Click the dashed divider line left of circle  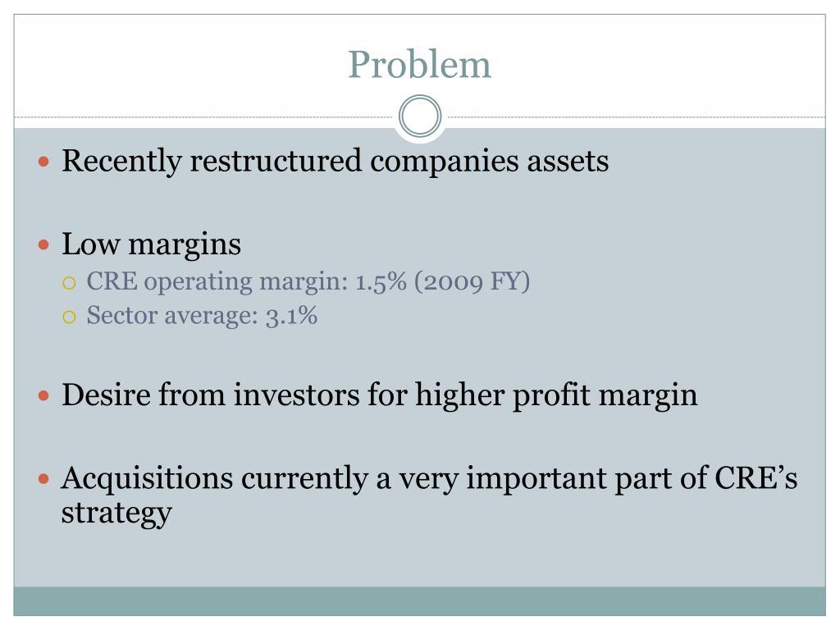pos(205,117)
